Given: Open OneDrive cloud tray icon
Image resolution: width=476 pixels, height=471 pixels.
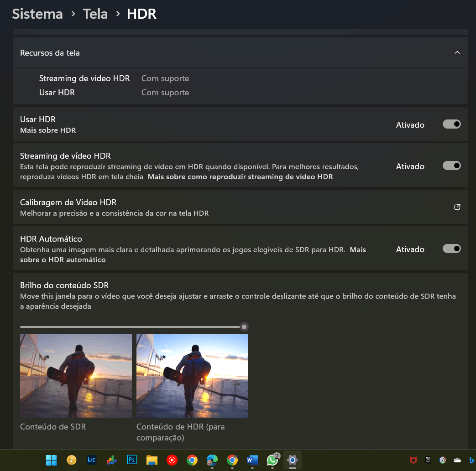Looking at the screenshot, I should (457, 461).
